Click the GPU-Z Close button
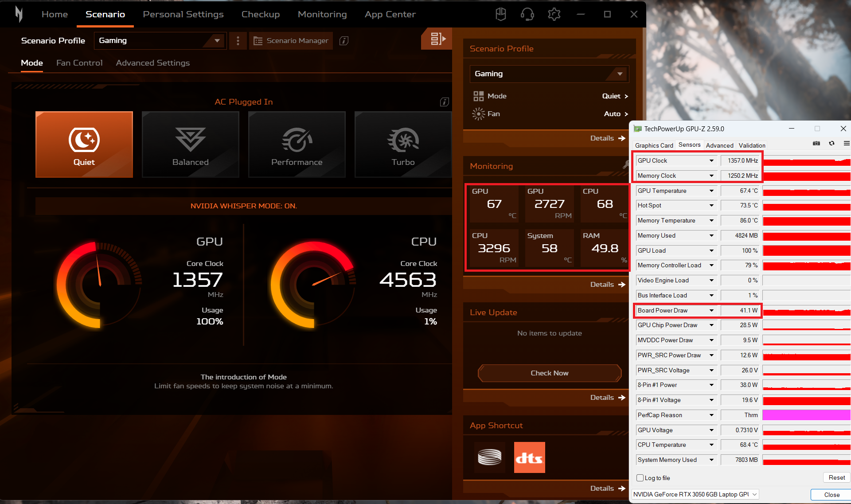Image resolution: width=851 pixels, height=504 pixels. (831, 495)
